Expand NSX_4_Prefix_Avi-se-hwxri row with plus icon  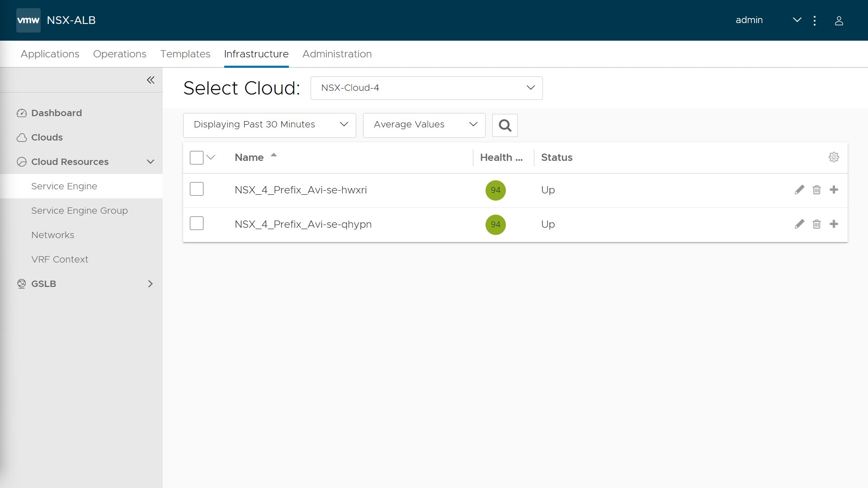tap(834, 190)
